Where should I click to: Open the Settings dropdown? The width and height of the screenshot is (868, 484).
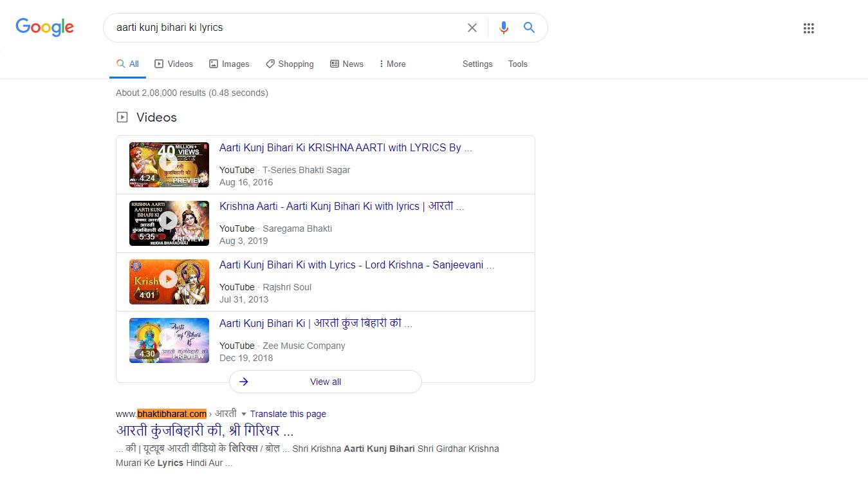point(477,64)
